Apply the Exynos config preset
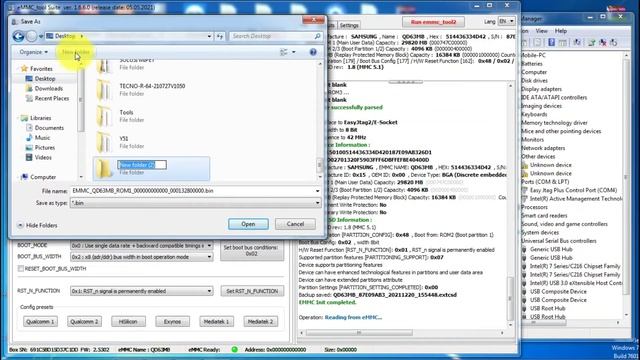Screen dimensions: 640x360 (x=172, y=322)
